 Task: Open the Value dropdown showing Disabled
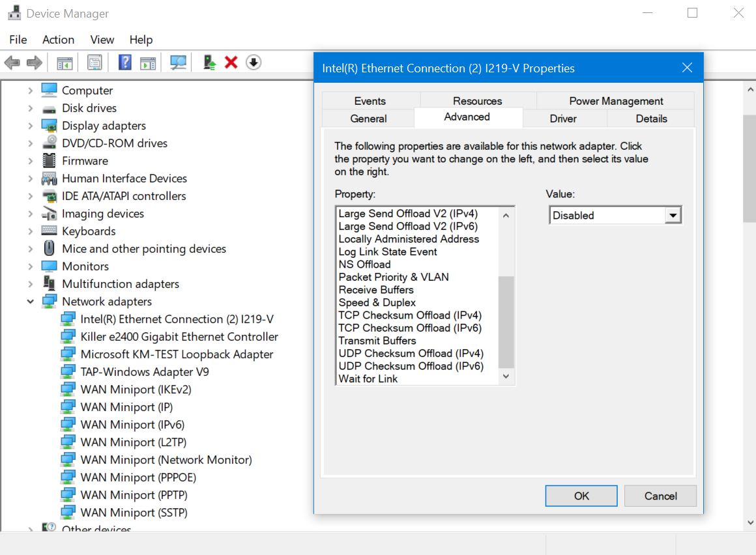673,216
